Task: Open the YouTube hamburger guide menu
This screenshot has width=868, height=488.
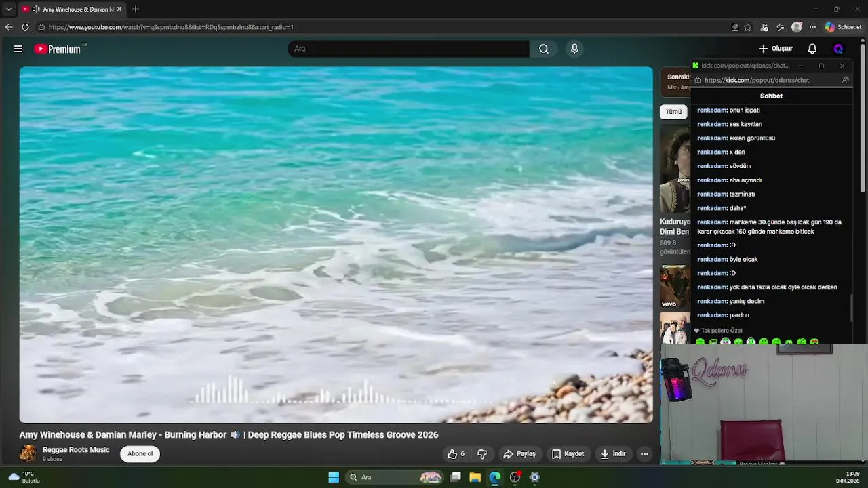Action: click(18, 49)
